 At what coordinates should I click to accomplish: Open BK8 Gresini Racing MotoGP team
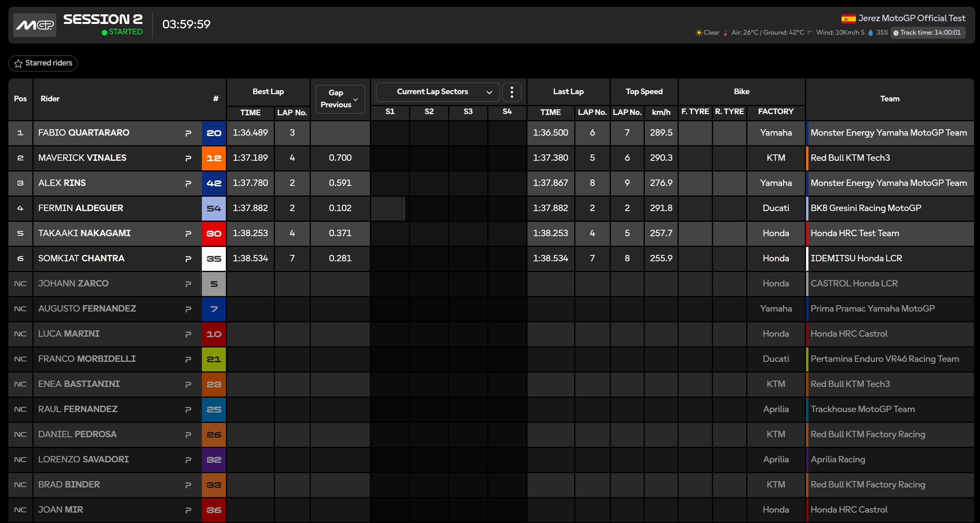coord(866,208)
